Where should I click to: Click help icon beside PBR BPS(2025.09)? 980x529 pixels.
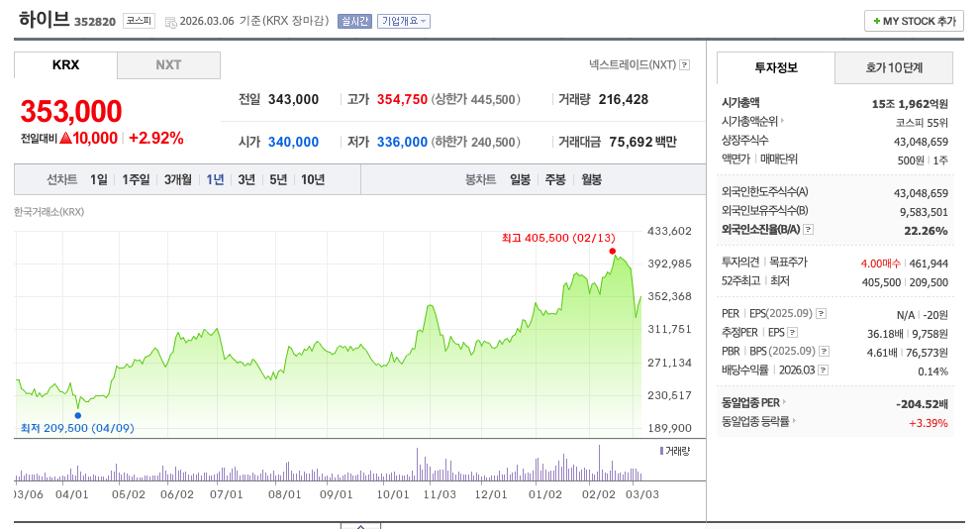point(825,352)
